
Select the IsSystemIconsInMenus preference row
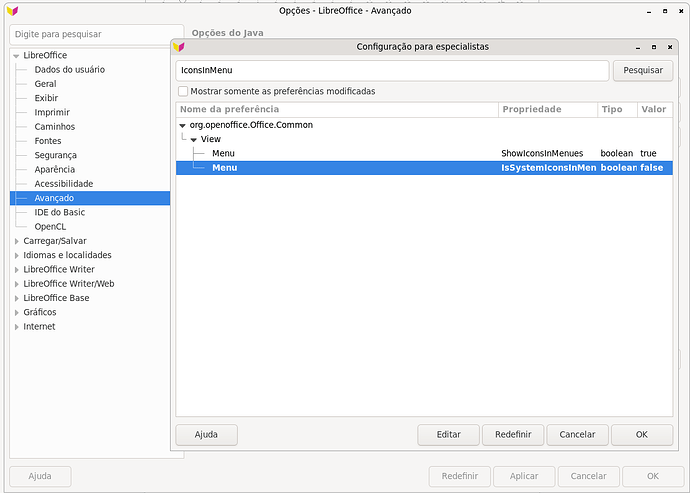point(424,168)
